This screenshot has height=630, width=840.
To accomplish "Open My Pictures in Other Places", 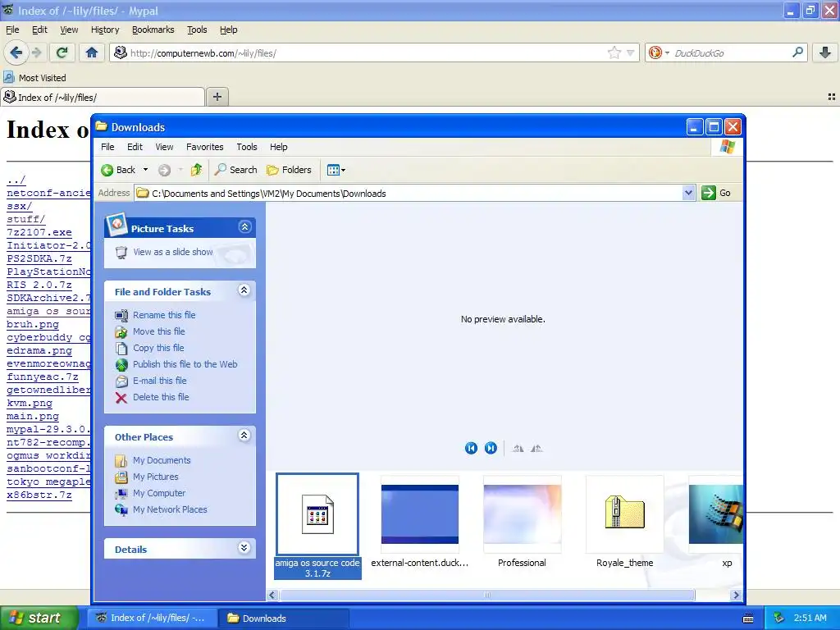I will click(155, 477).
